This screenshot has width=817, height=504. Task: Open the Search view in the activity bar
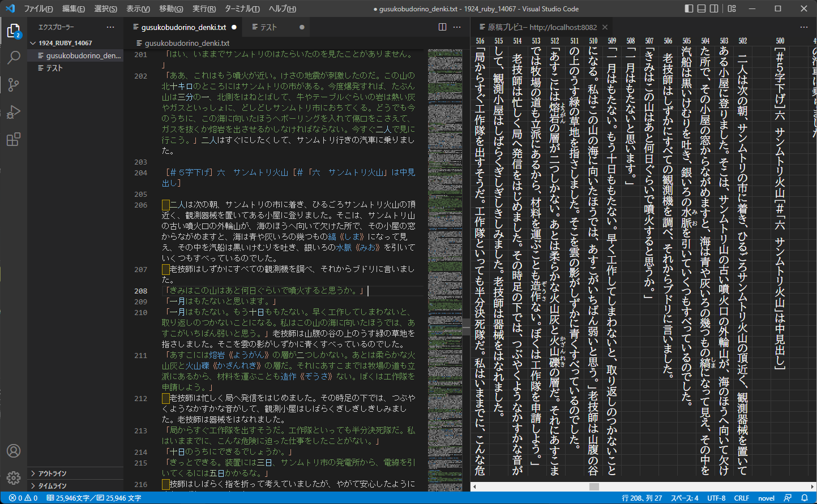pos(14,58)
